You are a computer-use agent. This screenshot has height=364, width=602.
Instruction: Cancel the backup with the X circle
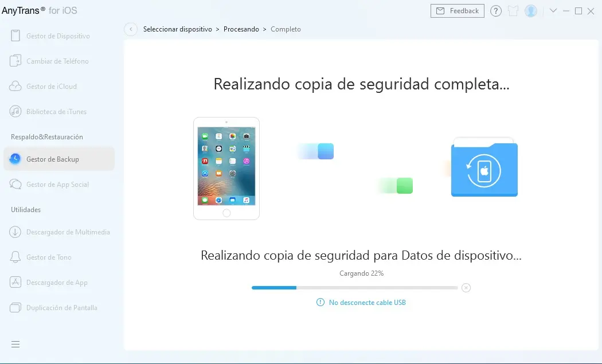point(466,288)
